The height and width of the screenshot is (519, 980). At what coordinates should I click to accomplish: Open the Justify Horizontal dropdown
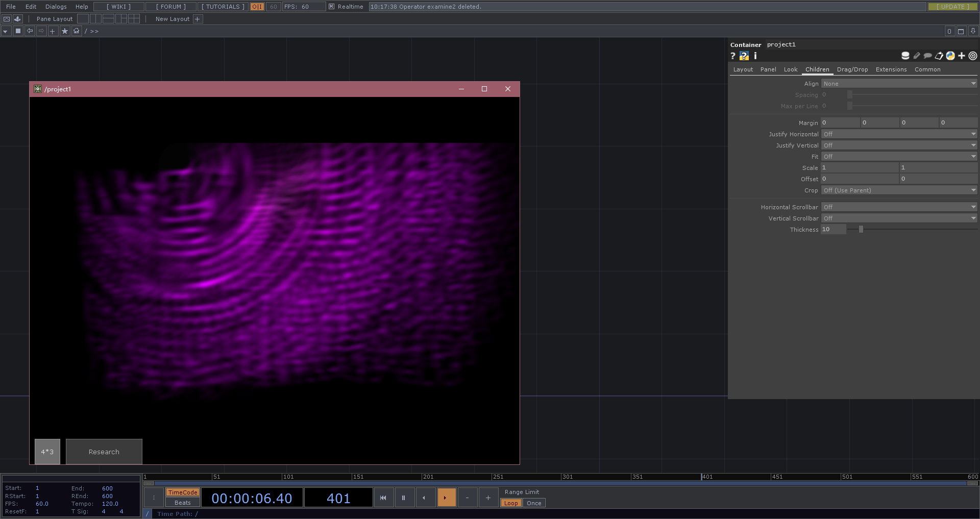point(899,134)
